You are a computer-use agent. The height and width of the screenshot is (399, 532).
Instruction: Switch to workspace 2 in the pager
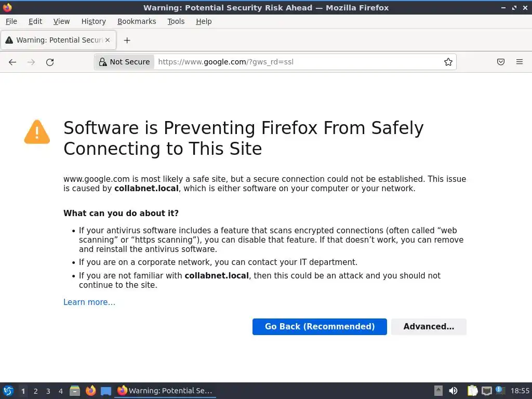point(36,391)
